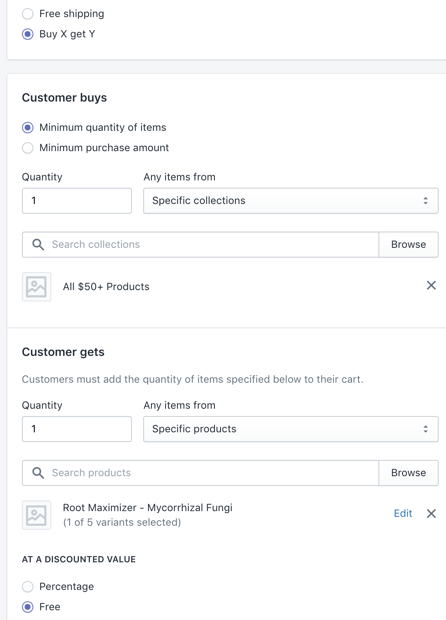The height and width of the screenshot is (620, 446).
Task: Remove All $50+ Products collection
Action: [x=431, y=285]
